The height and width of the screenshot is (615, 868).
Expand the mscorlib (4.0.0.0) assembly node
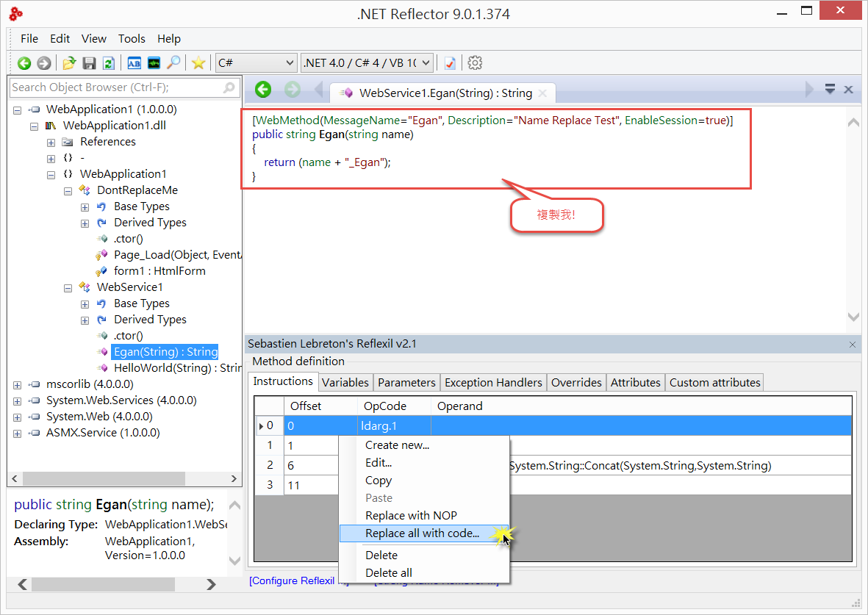[x=17, y=384]
